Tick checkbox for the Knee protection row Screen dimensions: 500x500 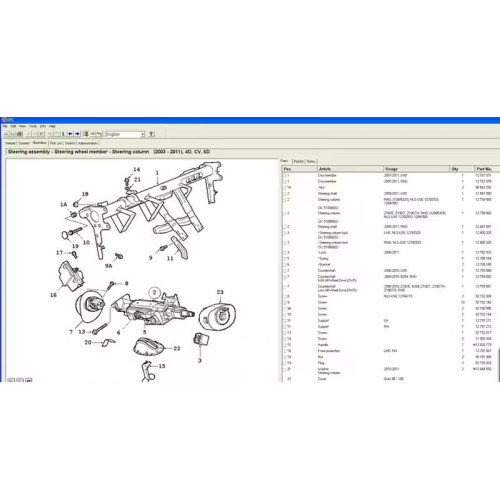click(x=285, y=351)
